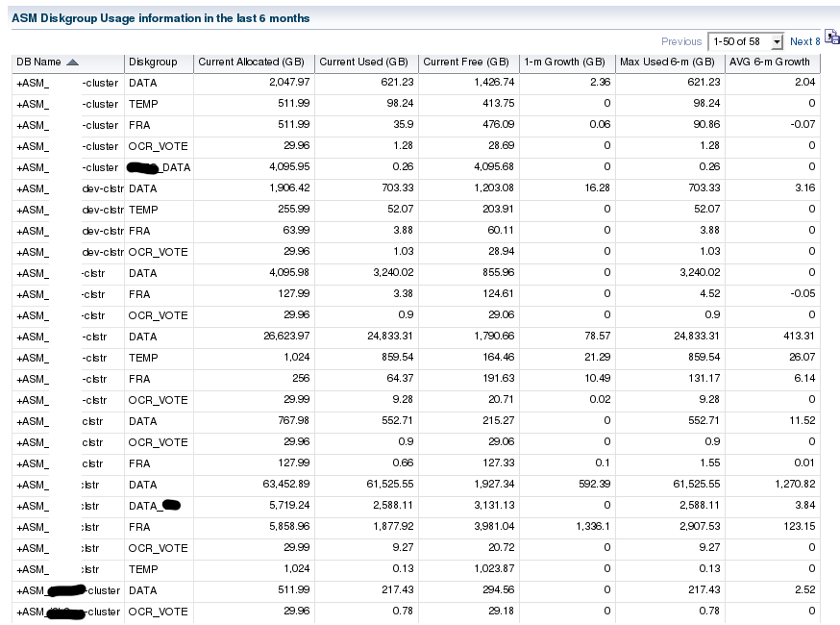Viewport: 840px width, 625px height.
Task: Click the Previous pagination link
Action: click(x=680, y=41)
